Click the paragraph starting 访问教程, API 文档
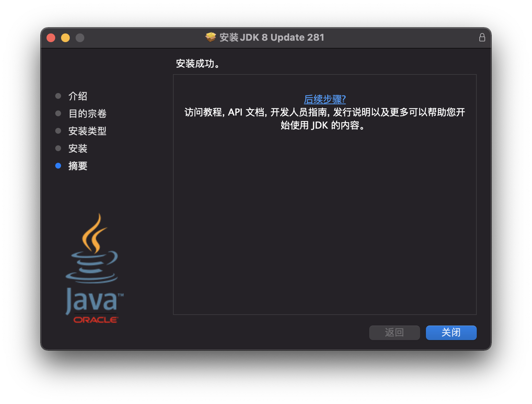Image resolution: width=532 pixels, height=404 pixels. tap(325, 118)
